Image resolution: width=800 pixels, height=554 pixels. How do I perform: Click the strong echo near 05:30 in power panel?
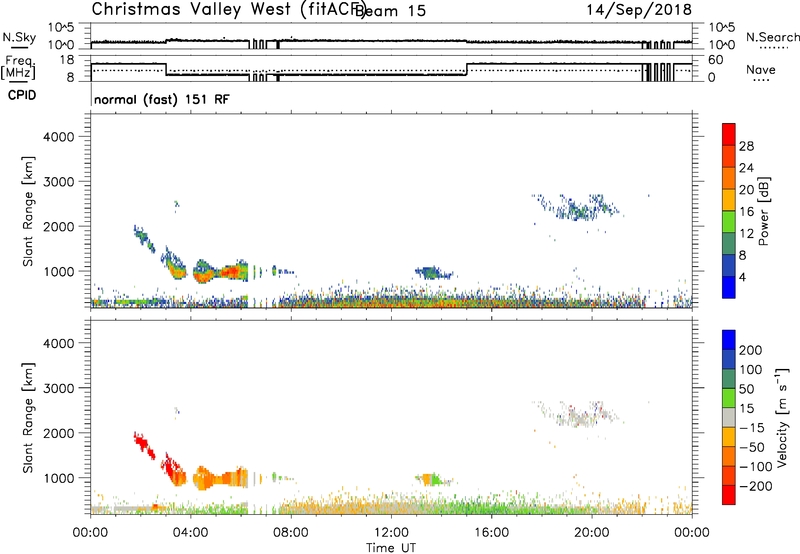[x=231, y=271]
